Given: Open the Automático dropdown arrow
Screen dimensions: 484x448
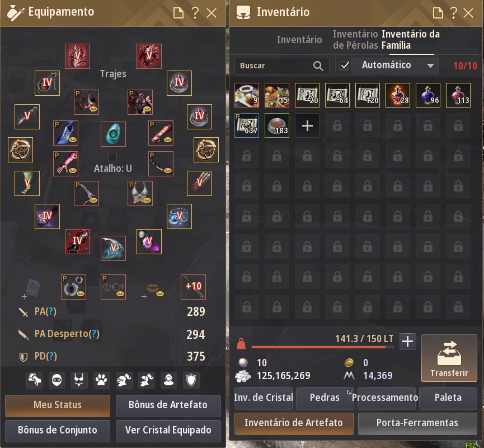Looking at the screenshot, I should 430,66.
